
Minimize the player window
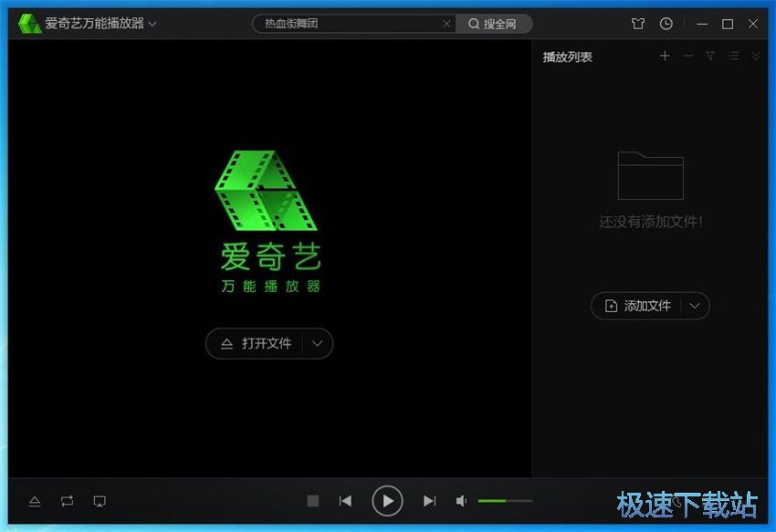coord(702,24)
